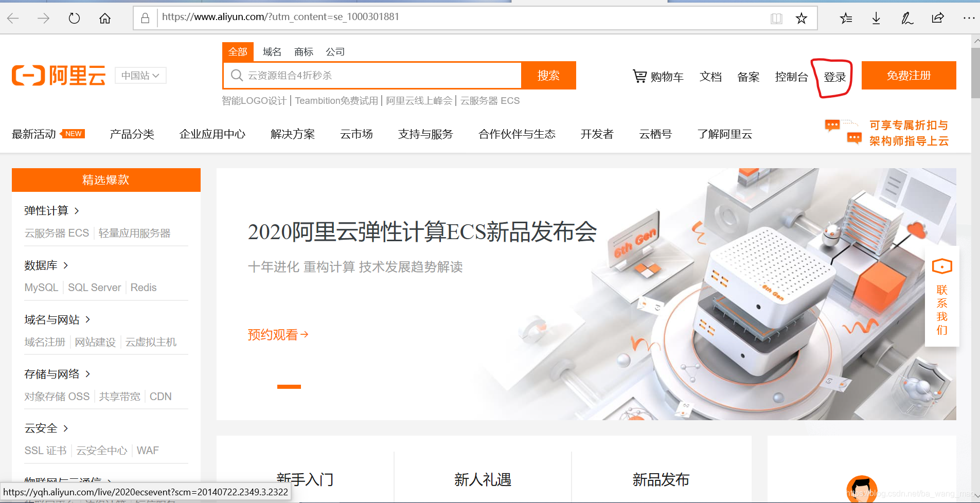Add page to favorites star icon
Viewport: 980px width, 503px height.
(x=801, y=19)
